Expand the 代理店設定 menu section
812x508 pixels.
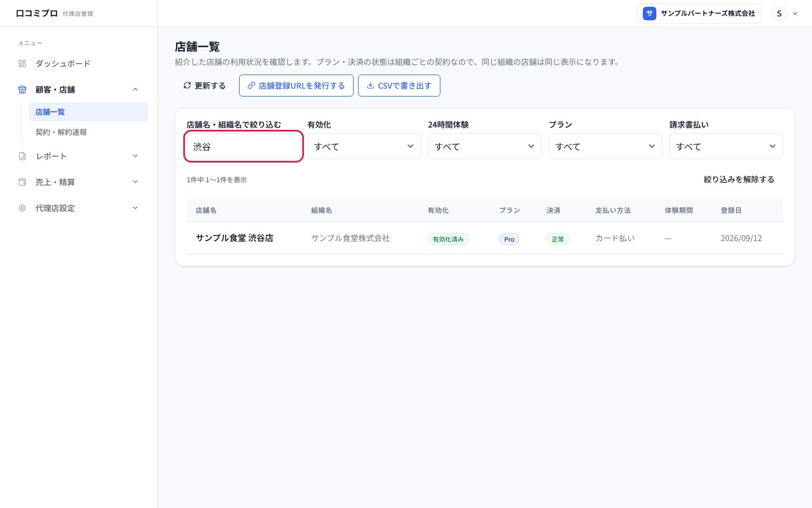point(135,208)
